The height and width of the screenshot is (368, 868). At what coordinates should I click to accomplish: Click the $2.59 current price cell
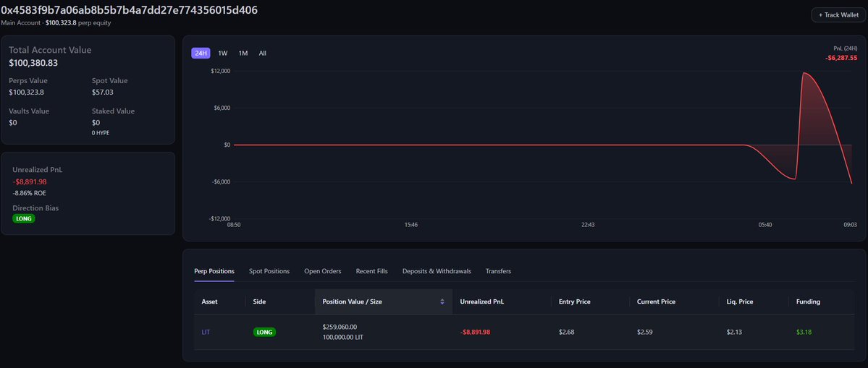645,332
